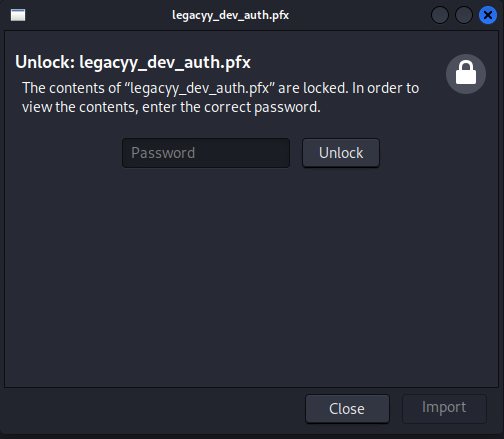Viewport: 504px width, 439px height.
Task: Click the "Unlock: legacyy_dev_auth.pfx" heading
Action: [133, 62]
